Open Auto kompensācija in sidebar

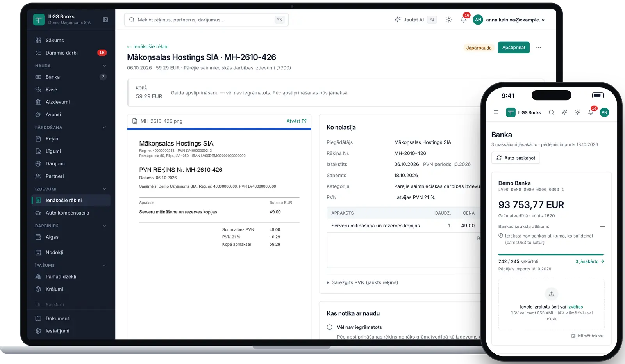71,213
